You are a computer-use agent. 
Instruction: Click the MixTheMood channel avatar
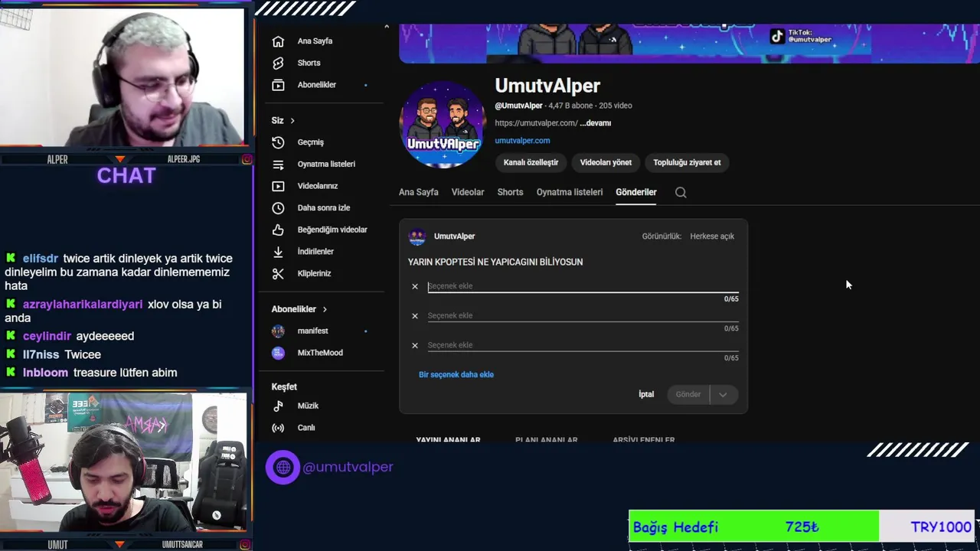pos(278,353)
